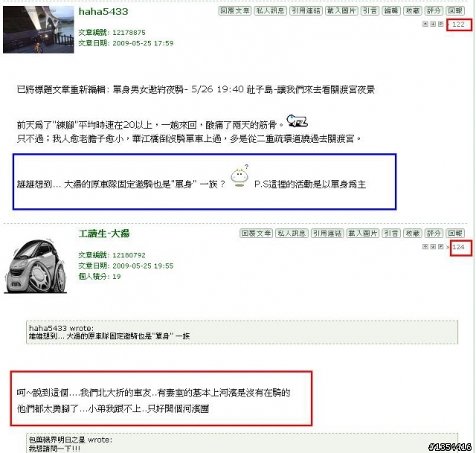Click 引用連結 on 工讀生-大湯's post
476x453 pixels.
[327, 234]
